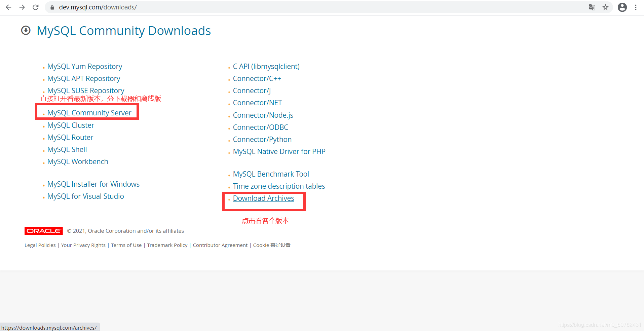
Task: Open Connector/Node.js downloads
Action: point(263,115)
